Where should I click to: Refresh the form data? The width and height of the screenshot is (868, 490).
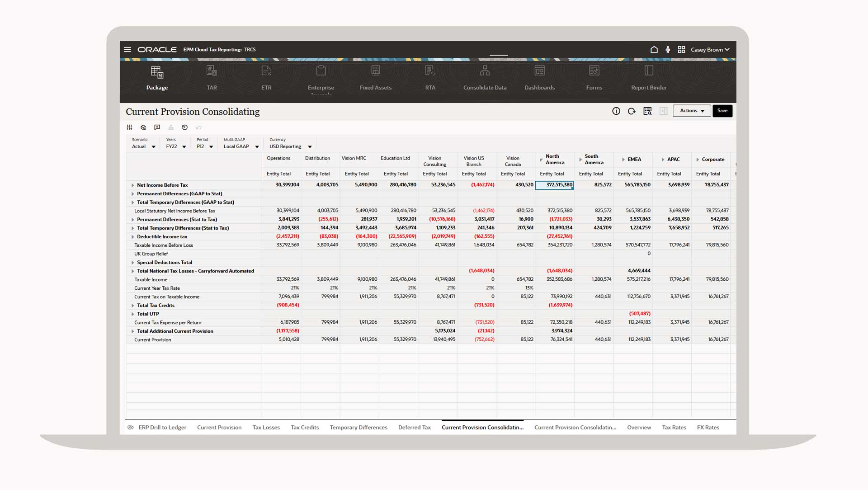632,111
